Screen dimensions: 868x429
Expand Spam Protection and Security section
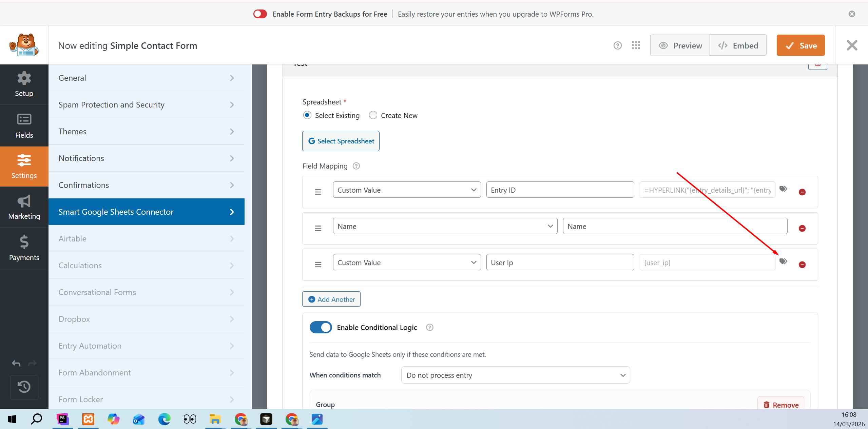[x=147, y=105]
